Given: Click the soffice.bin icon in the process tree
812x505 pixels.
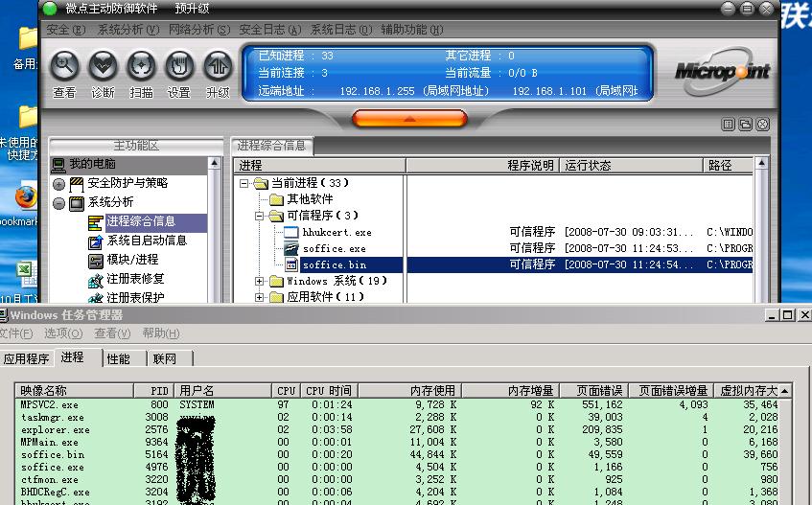Looking at the screenshot, I should coord(291,264).
